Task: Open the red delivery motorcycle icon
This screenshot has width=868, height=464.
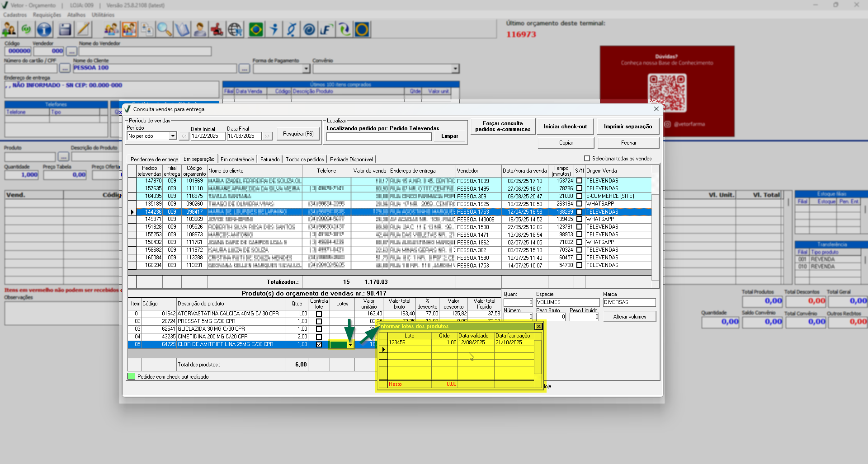Action: point(217,30)
